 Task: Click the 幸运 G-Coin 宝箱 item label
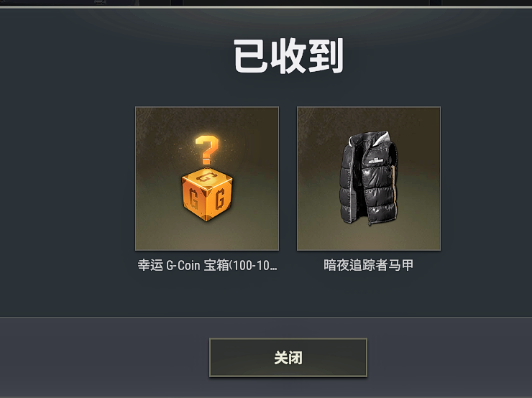207,265
